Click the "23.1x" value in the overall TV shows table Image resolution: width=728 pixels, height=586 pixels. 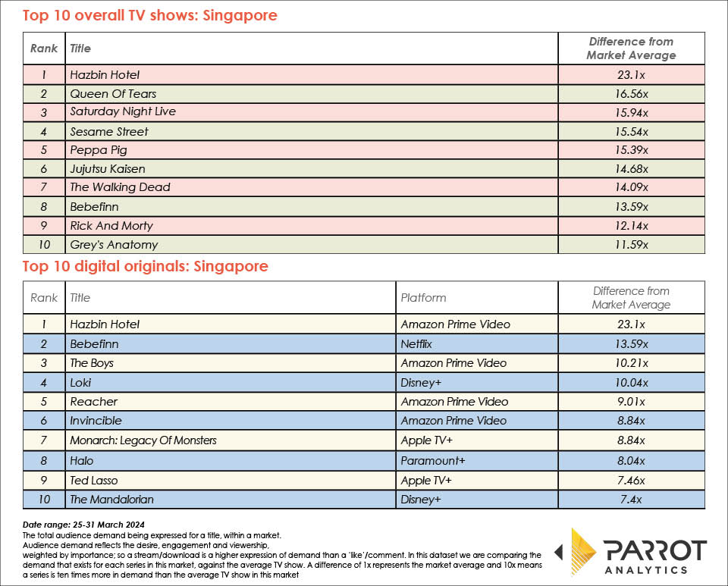pyautogui.click(x=632, y=75)
